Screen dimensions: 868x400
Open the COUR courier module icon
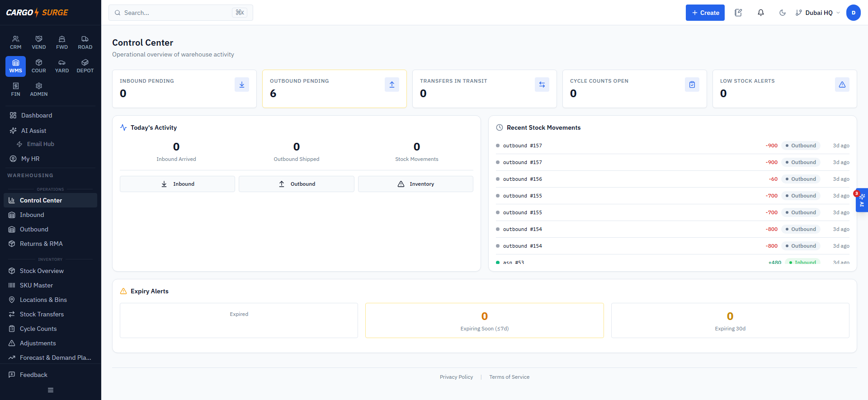(x=39, y=66)
